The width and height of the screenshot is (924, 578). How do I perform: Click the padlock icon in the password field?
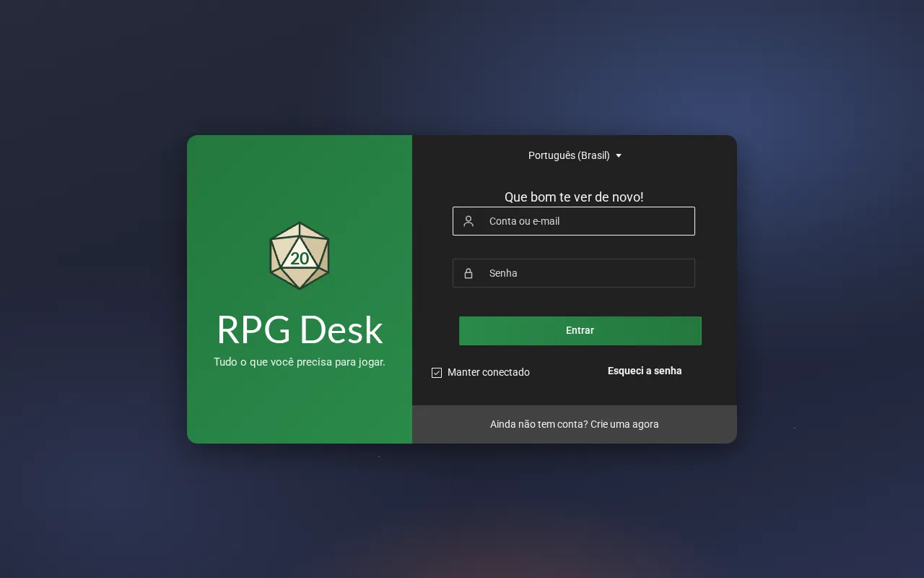pyautogui.click(x=468, y=273)
